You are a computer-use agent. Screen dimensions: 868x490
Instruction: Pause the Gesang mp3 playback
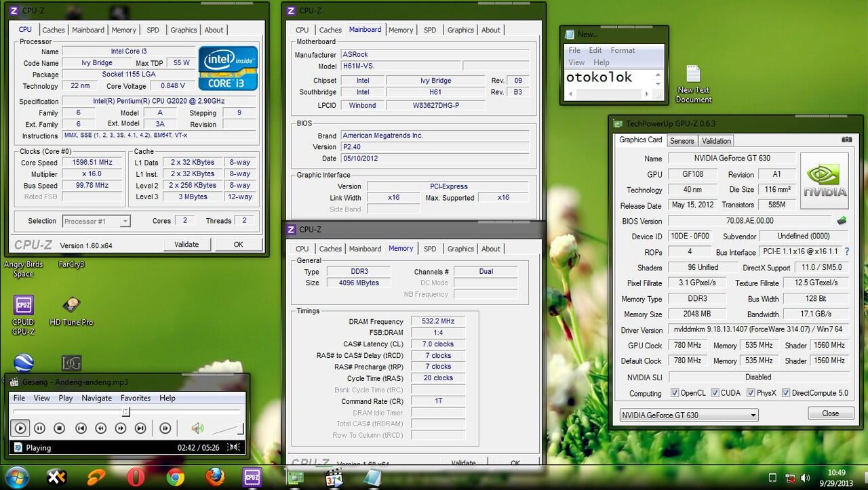(39, 428)
